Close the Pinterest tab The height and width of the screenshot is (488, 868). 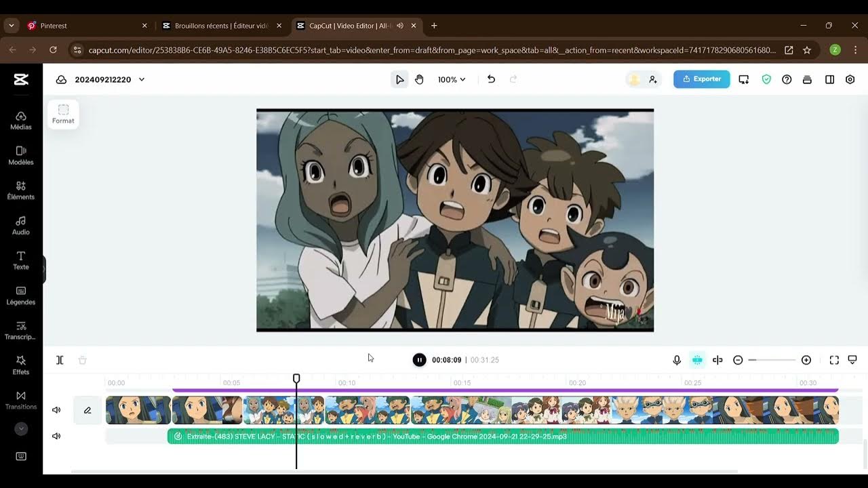pyautogui.click(x=144, y=26)
